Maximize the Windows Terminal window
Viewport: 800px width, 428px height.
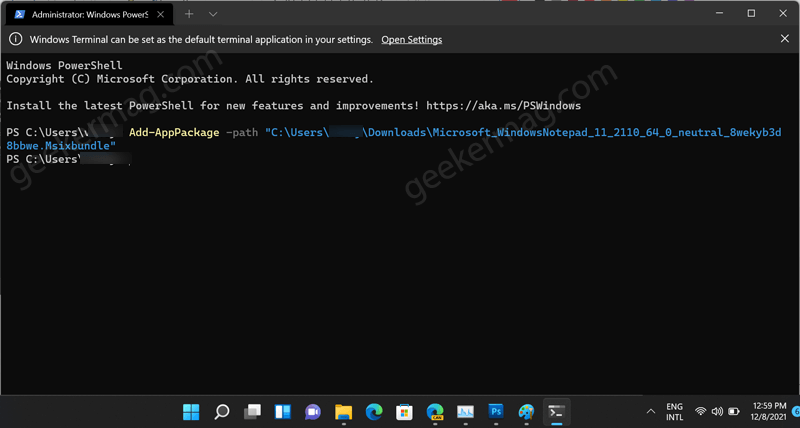751,13
